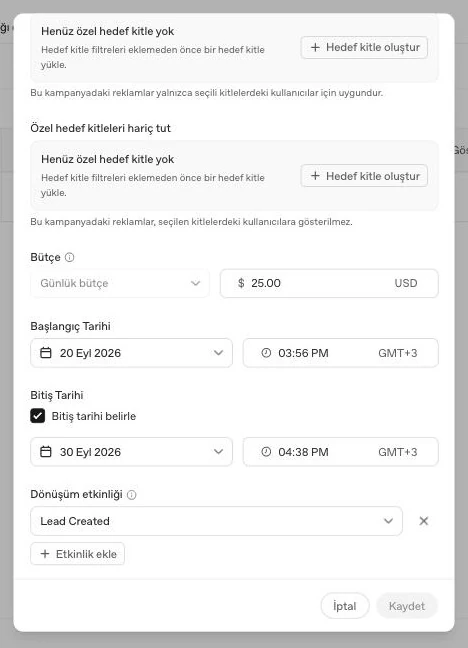The height and width of the screenshot is (648, 468).
Task: Click Hedef kitle oluştur under exclude audiences
Action: pos(364,176)
